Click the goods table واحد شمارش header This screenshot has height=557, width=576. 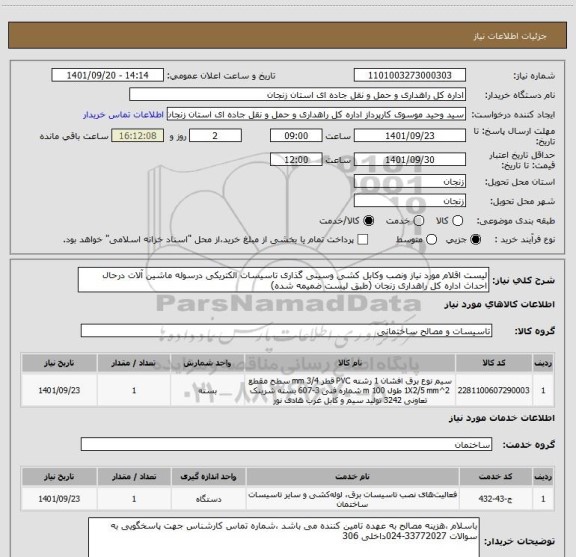coord(208,363)
